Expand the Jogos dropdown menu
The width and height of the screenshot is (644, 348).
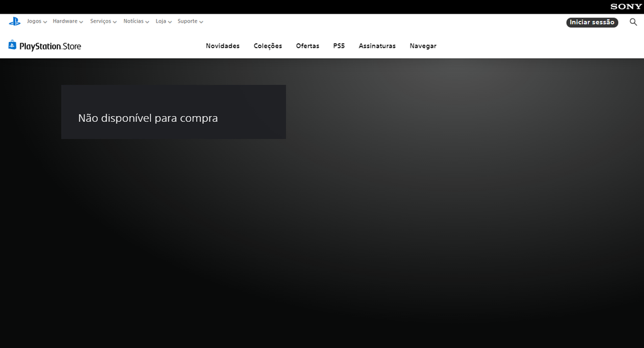pyautogui.click(x=37, y=21)
